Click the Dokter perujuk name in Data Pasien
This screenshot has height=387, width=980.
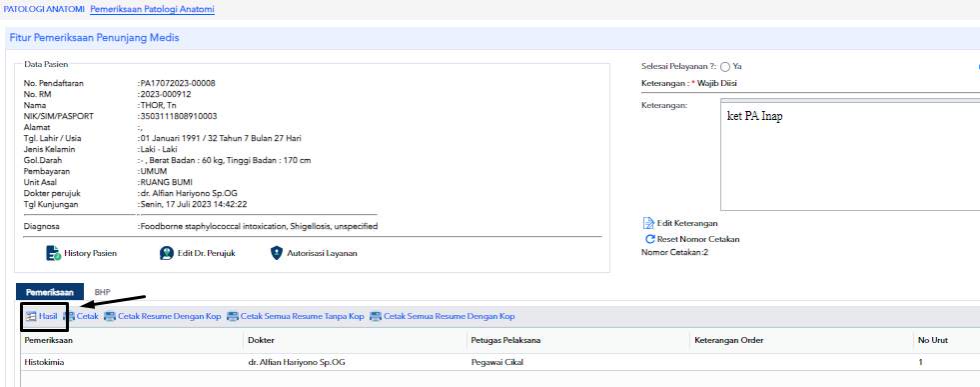[189, 193]
